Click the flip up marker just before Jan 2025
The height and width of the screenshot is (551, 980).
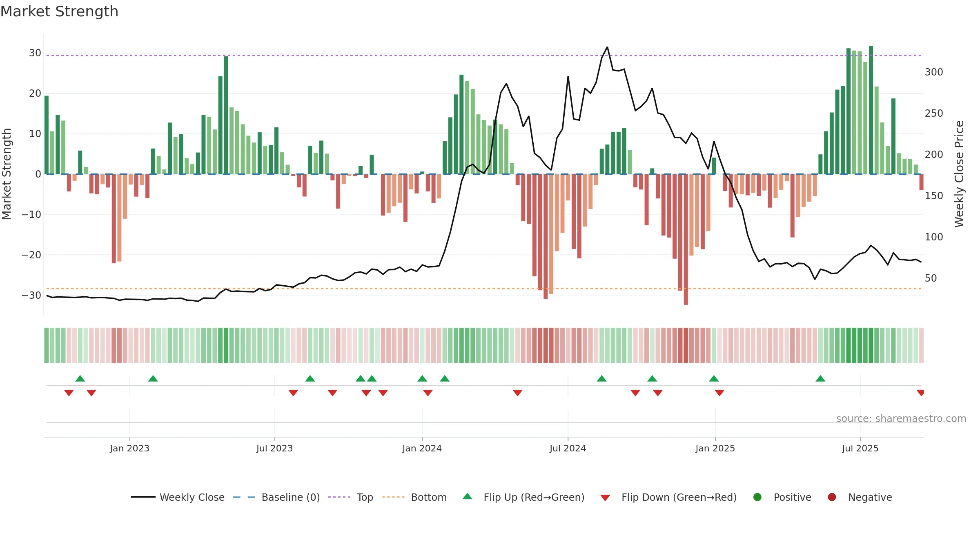714,378
